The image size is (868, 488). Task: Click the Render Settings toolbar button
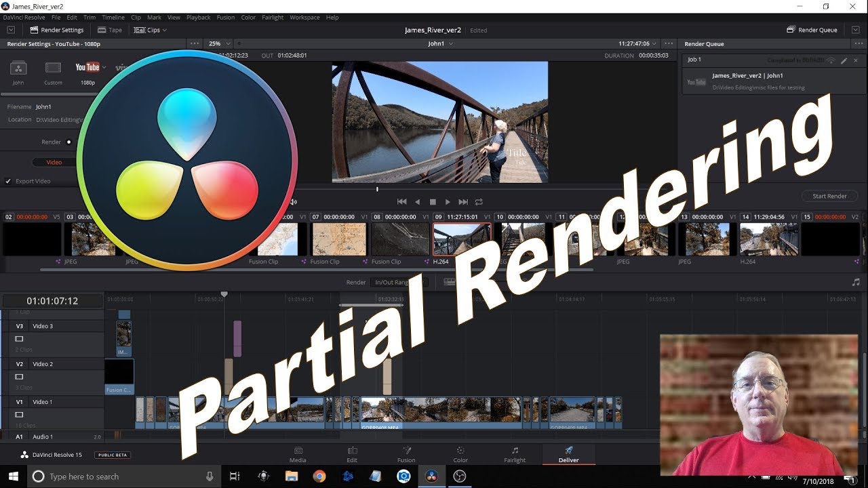(x=57, y=30)
